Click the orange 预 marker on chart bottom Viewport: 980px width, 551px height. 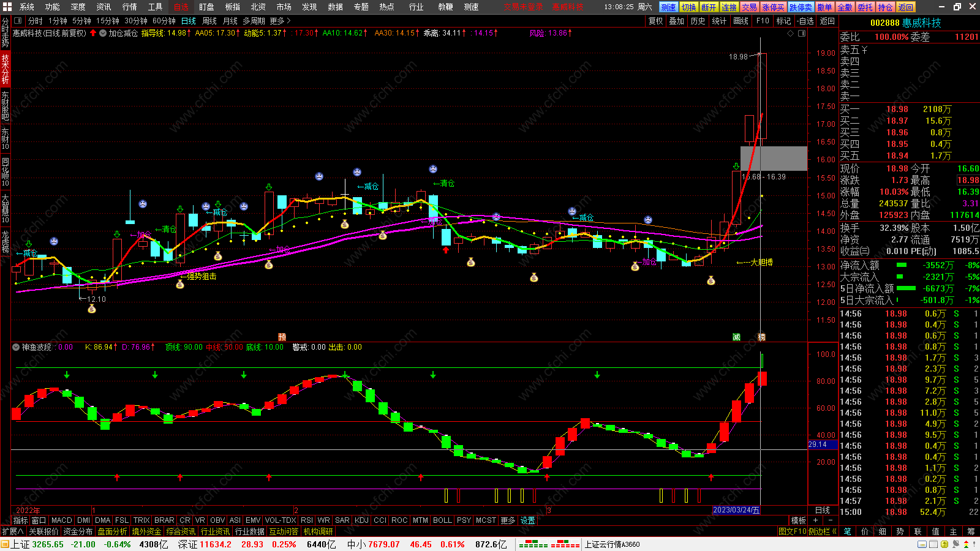coord(282,337)
